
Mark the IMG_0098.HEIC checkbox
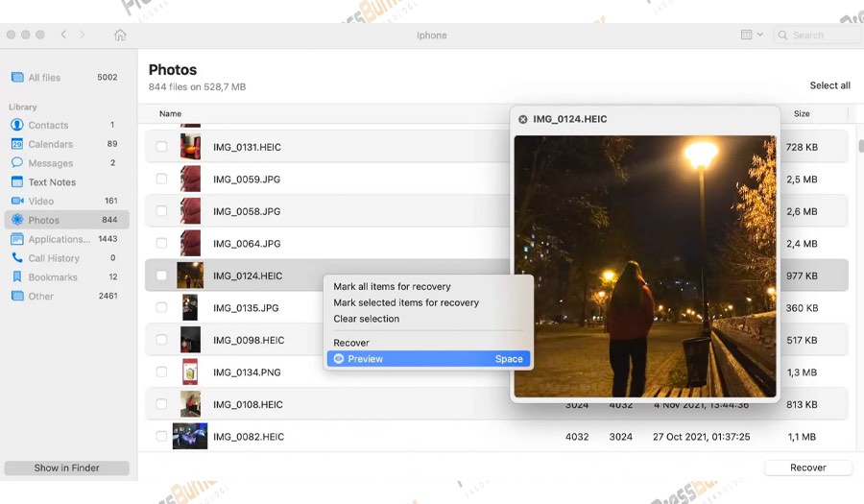pyautogui.click(x=161, y=341)
